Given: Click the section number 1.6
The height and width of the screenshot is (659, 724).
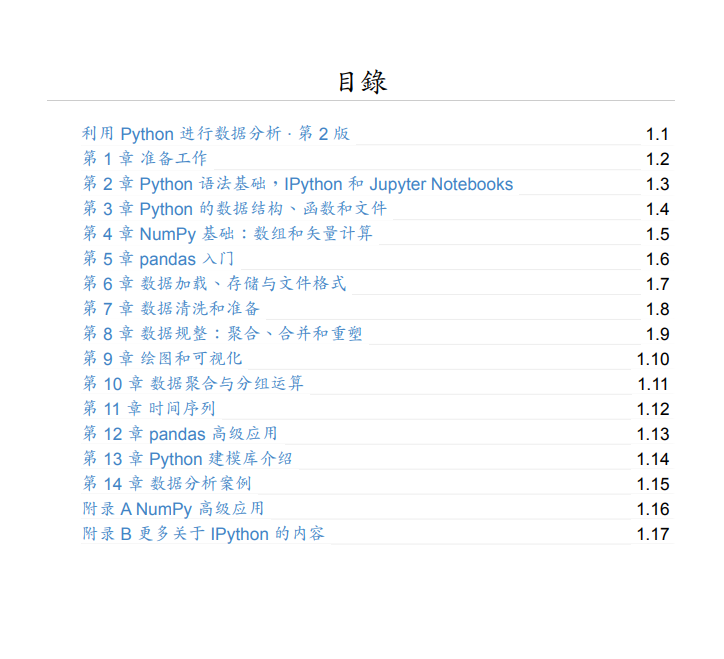Looking at the screenshot, I should [657, 259].
